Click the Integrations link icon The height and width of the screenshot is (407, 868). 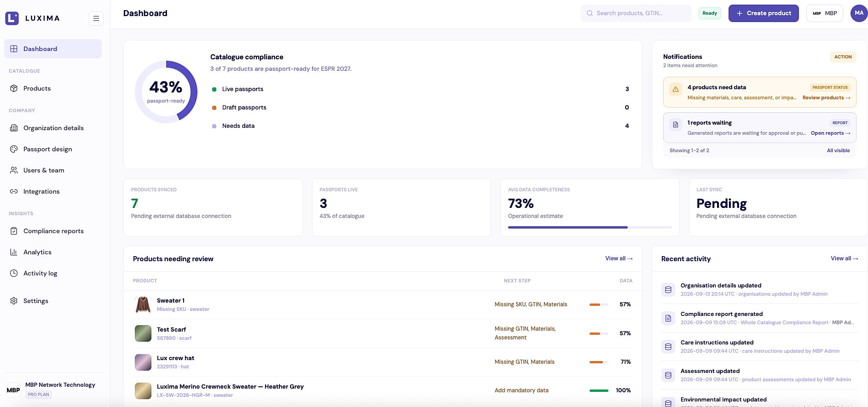[14, 191]
